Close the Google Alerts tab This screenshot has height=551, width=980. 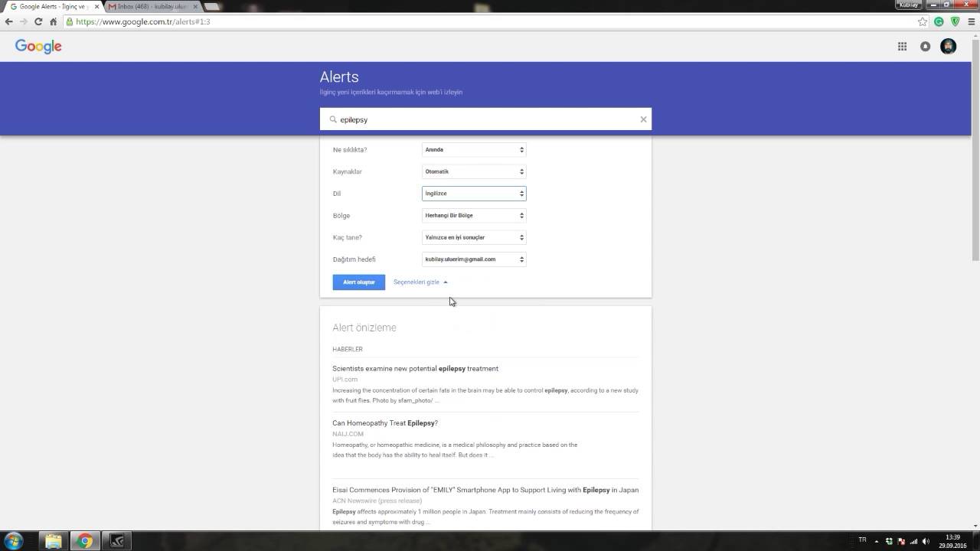[96, 6]
